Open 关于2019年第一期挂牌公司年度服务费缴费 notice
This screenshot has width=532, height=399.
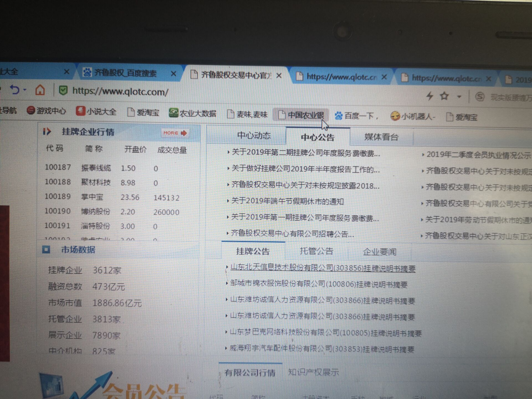(x=305, y=218)
